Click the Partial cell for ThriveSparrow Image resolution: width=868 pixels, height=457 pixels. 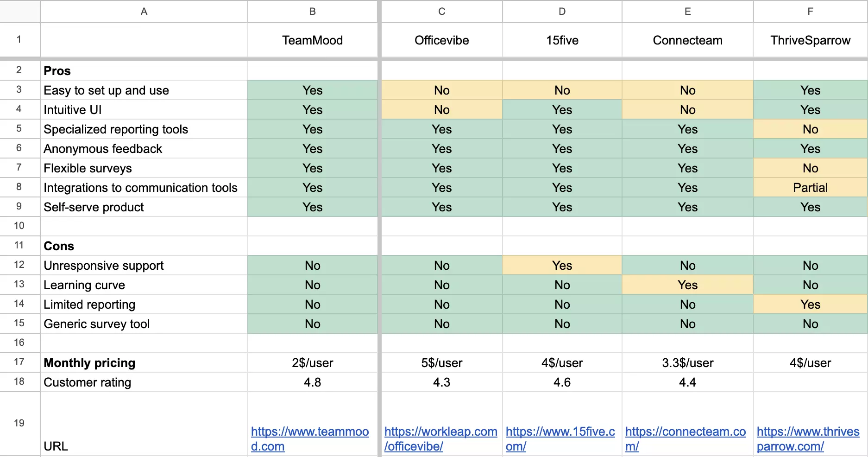810,188
